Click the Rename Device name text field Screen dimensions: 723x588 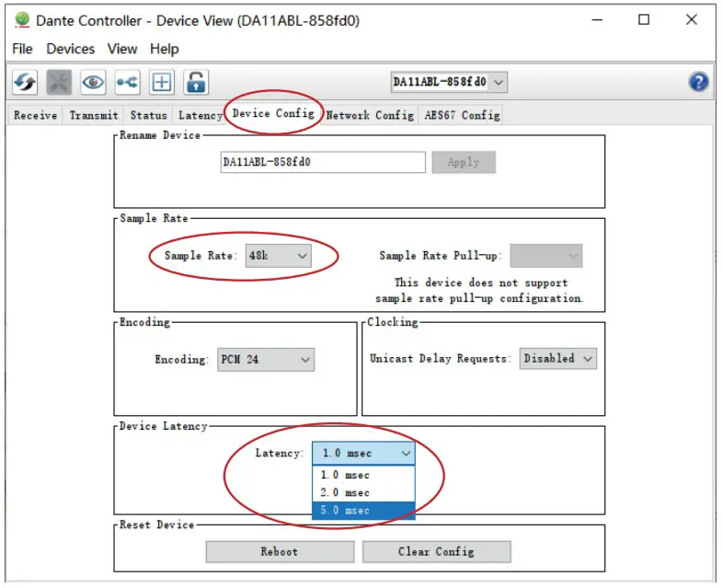[323, 162]
